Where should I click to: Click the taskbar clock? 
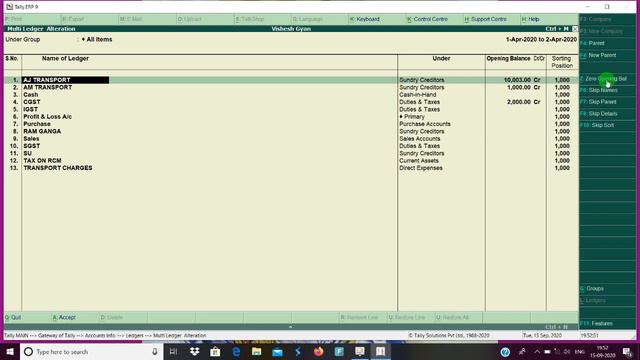tap(603, 352)
